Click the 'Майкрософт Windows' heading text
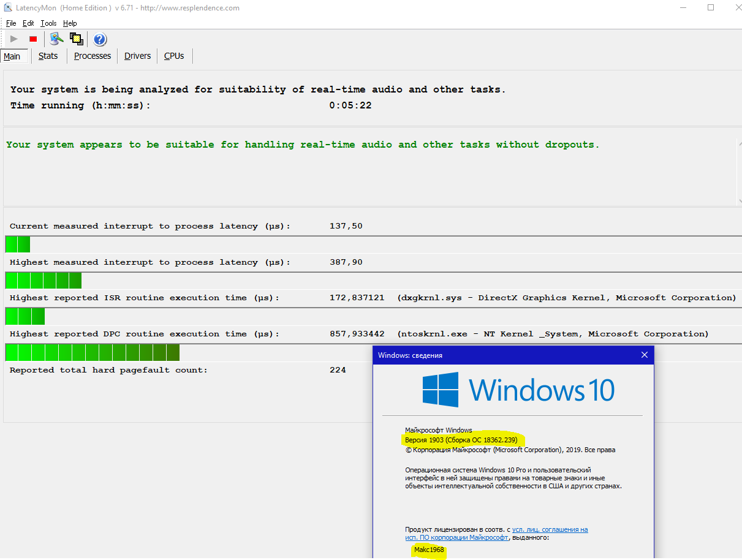This screenshot has height=560, width=742. click(x=439, y=430)
